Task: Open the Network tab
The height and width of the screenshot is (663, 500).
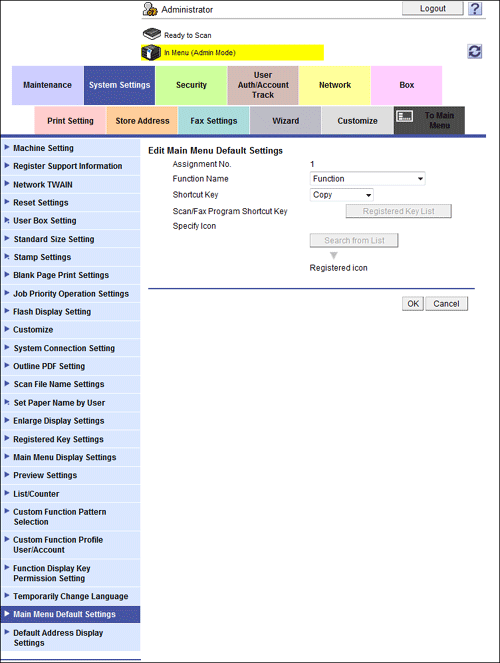Action: point(335,85)
